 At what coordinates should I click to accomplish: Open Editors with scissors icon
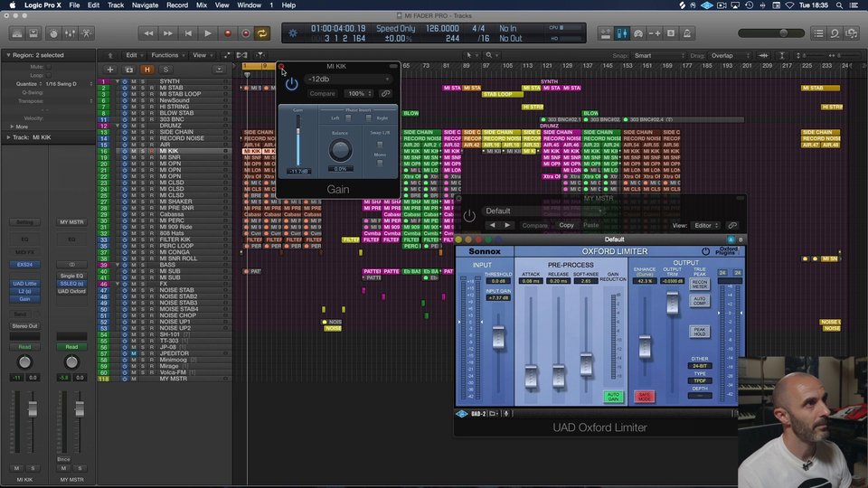pos(87,33)
